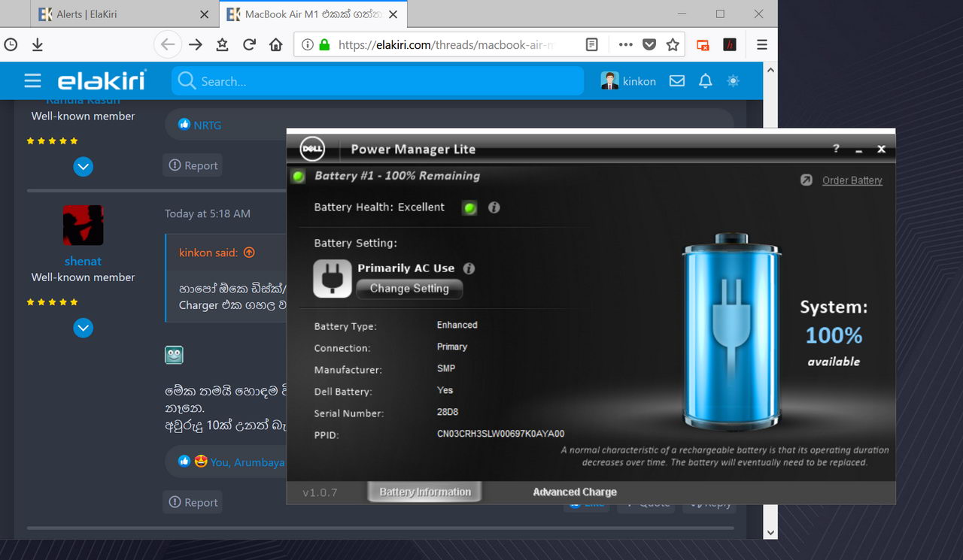Click the Dell logo in Power Manager Lite
Viewport: 963px width, 560px height.
[x=312, y=149]
